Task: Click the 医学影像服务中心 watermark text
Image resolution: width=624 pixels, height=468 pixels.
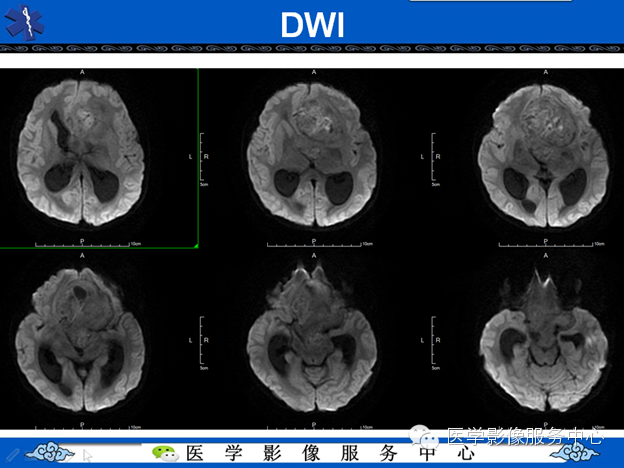Action: 525,436
